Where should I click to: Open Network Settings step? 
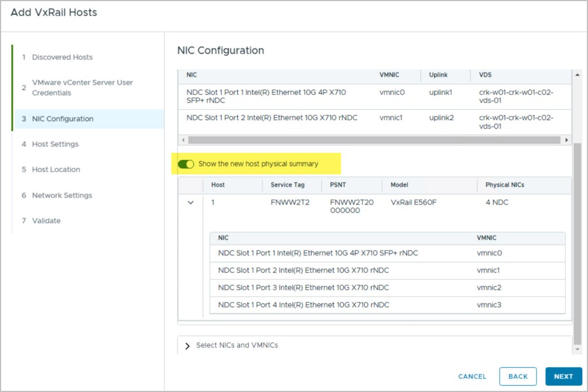coord(62,195)
